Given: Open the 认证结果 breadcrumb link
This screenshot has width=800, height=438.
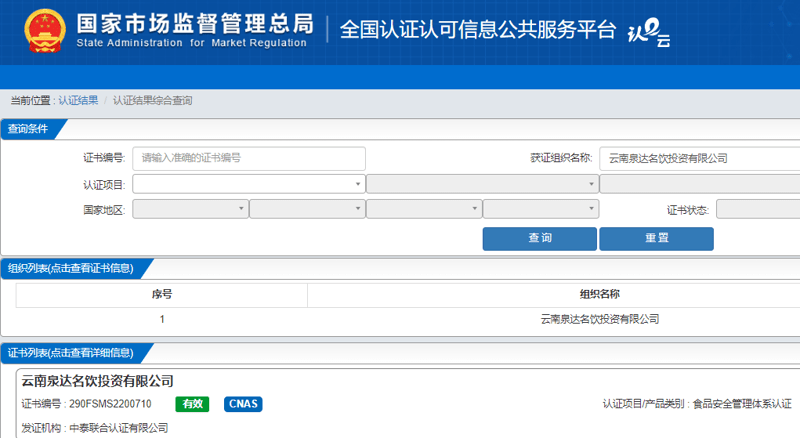Looking at the screenshot, I should pyautogui.click(x=78, y=100).
